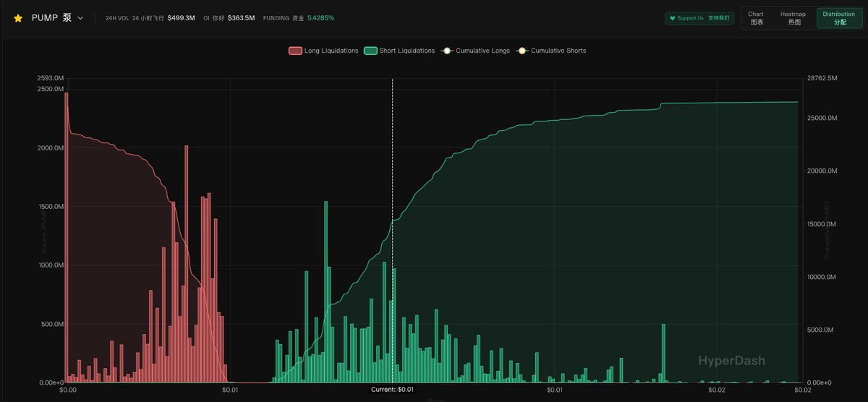Screen dimensions: 868x402
Task: Click the tallest red bar at $0.00
Action: coord(66,237)
